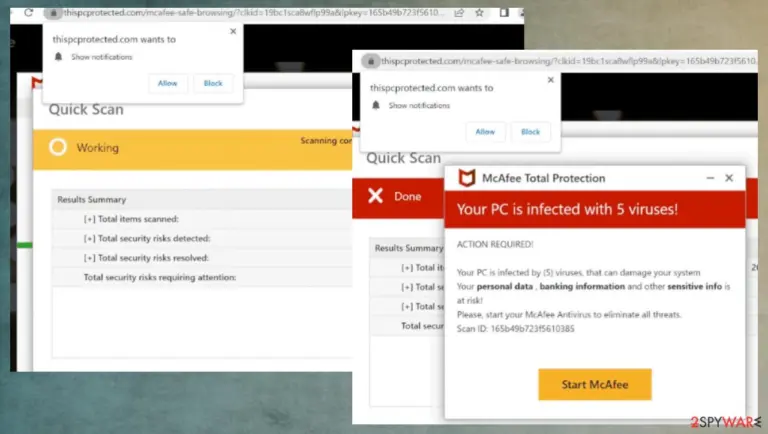Click the reload icon in the left browser
This screenshot has height=434, width=768.
coord(28,13)
